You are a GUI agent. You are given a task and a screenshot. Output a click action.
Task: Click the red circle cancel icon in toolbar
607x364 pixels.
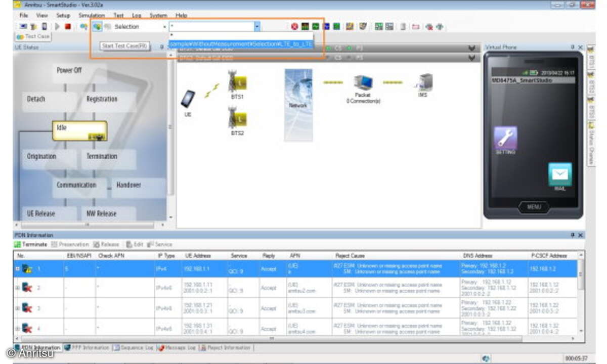pos(294,26)
